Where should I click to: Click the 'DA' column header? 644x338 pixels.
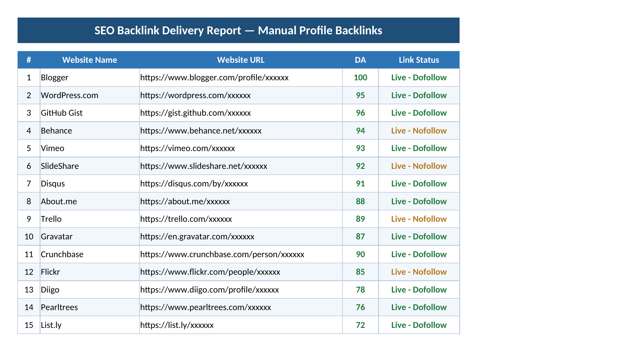point(360,60)
